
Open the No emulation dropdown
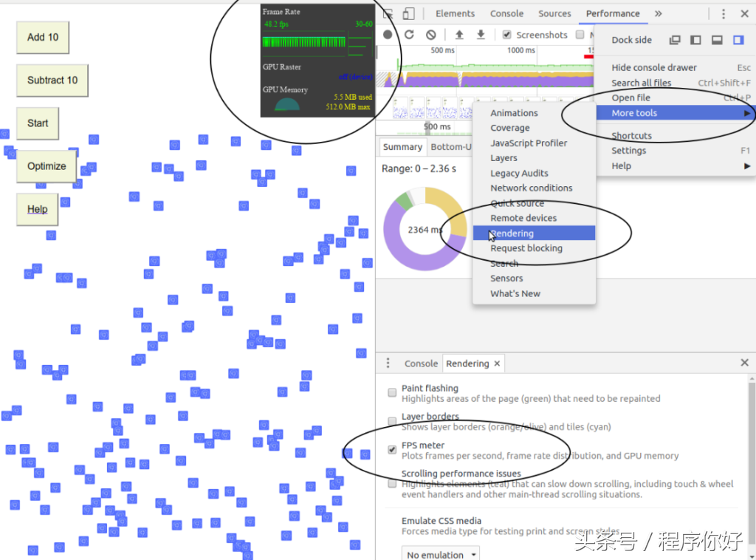pyautogui.click(x=441, y=554)
